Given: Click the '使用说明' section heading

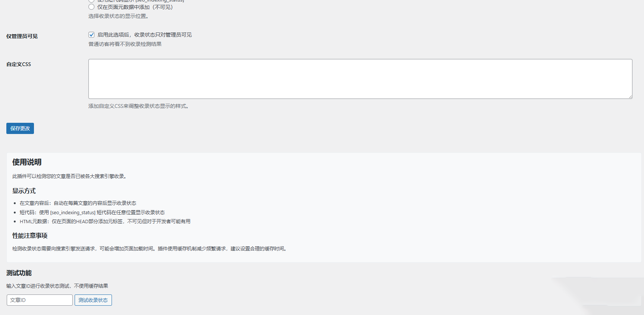Looking at the screenshot, I should coord(27,162).
